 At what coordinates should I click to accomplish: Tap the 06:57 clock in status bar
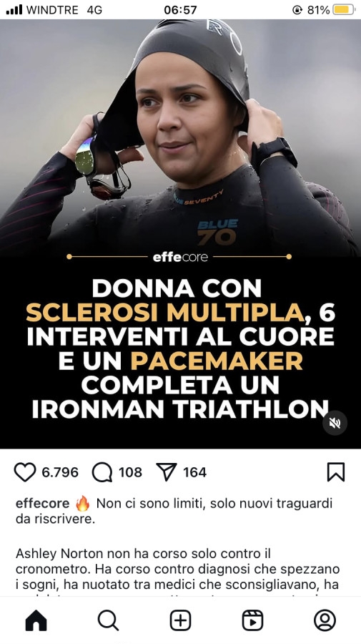pos(180,9)
